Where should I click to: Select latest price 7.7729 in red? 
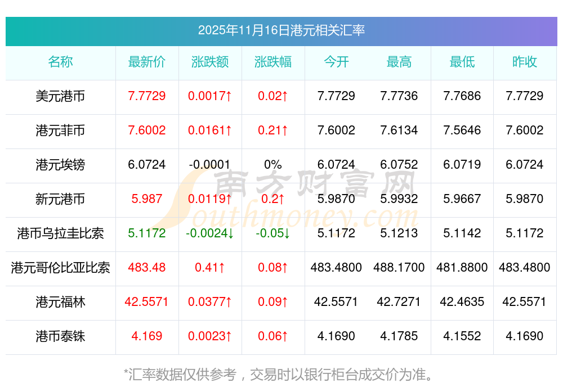tap(146, 96)
